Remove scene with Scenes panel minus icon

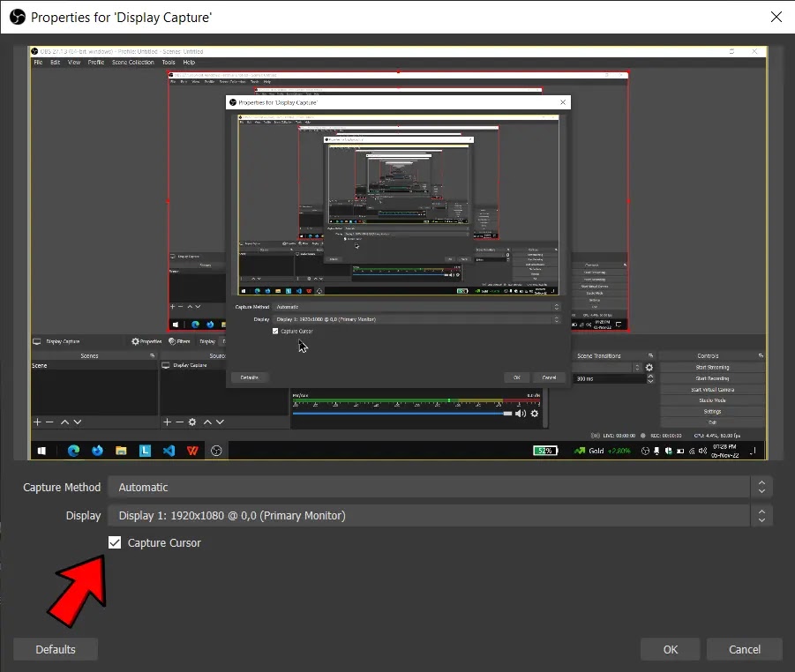tap(49, 422)
